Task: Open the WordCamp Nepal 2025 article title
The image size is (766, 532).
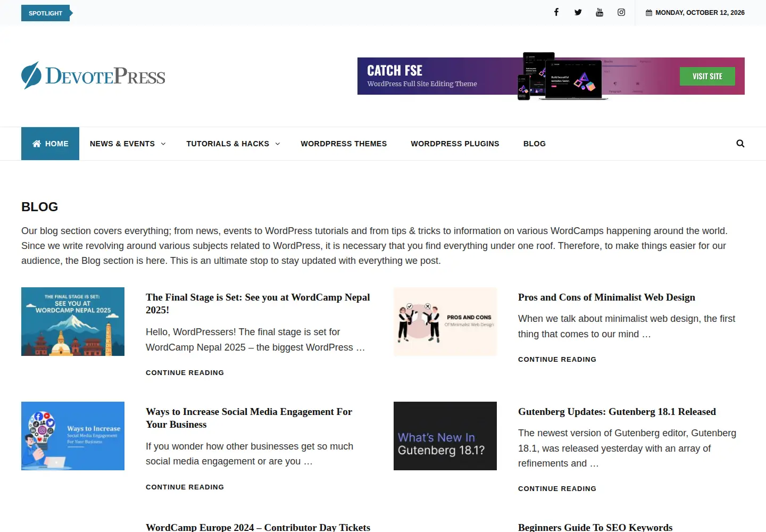Action: 258,304
